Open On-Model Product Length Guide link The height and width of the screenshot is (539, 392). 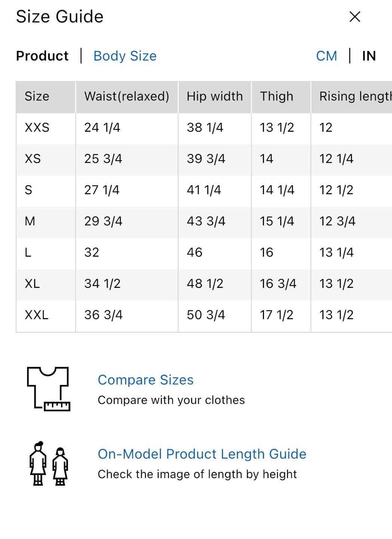tap(202, 454)
